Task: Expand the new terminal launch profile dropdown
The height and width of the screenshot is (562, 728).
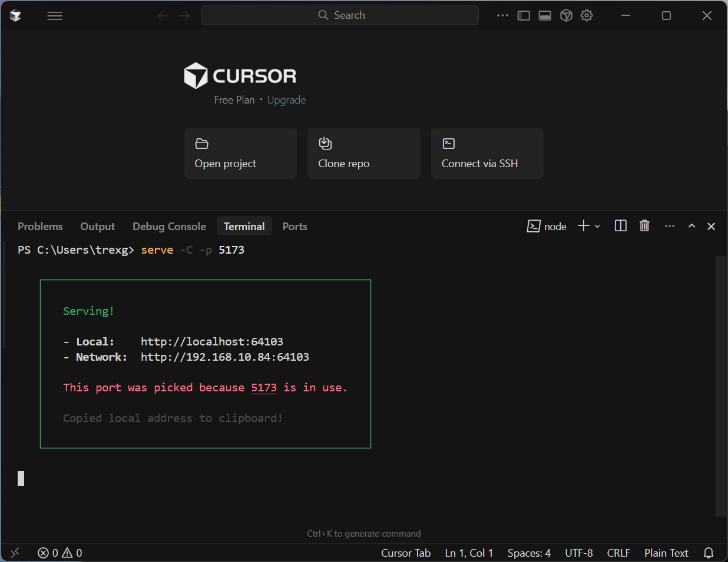Action: [x=597, y=227]
